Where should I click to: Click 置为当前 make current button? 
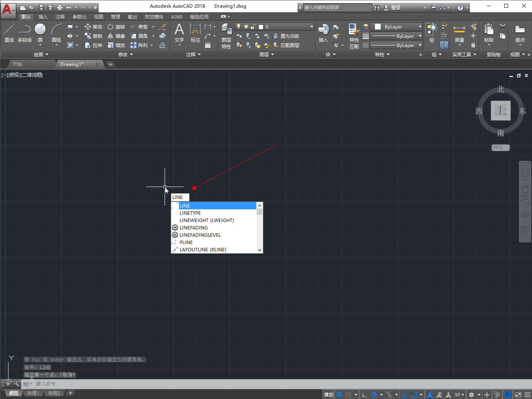(x=286, y=36)
